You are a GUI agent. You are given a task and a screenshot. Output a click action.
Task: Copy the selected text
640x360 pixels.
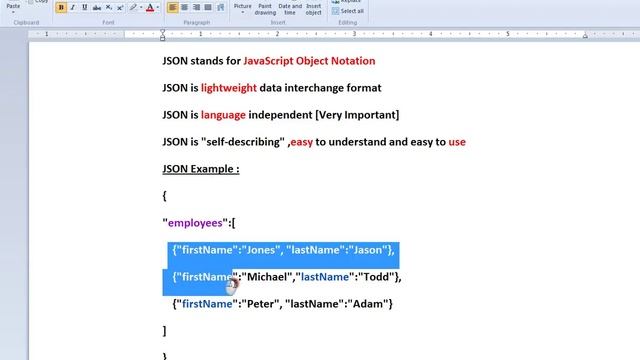[38, 2]
